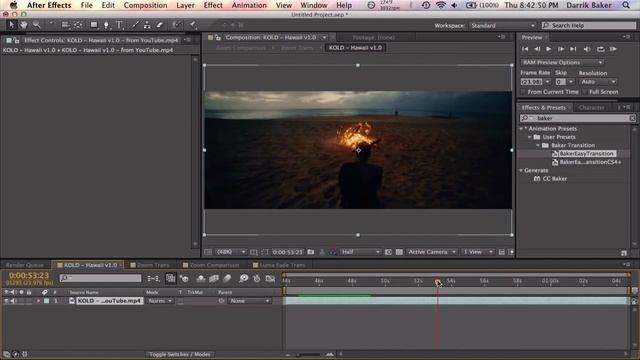Open the Composition menu
640x360 pixels.
pos(145,5)
